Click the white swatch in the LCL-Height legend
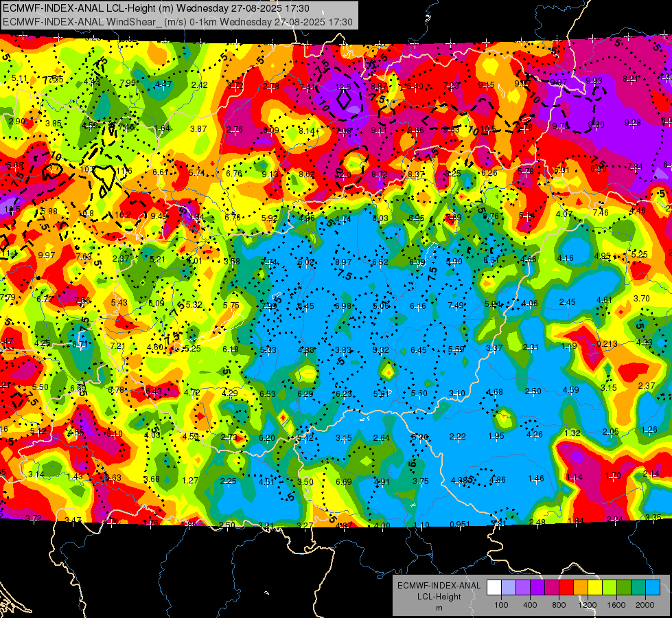 coord(494,588)
